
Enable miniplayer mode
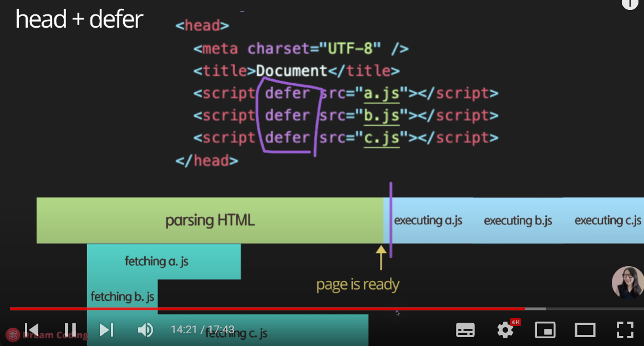tap(545, 330)
